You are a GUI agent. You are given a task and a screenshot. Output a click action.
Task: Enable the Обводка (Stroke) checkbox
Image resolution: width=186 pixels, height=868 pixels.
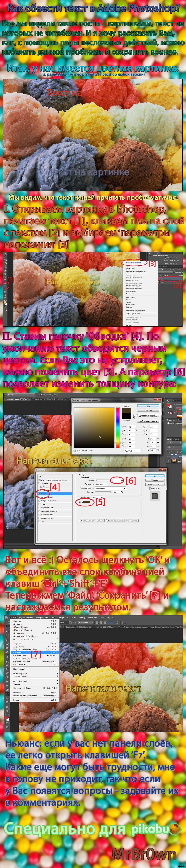pyautogui.click(x=39, y=494)
